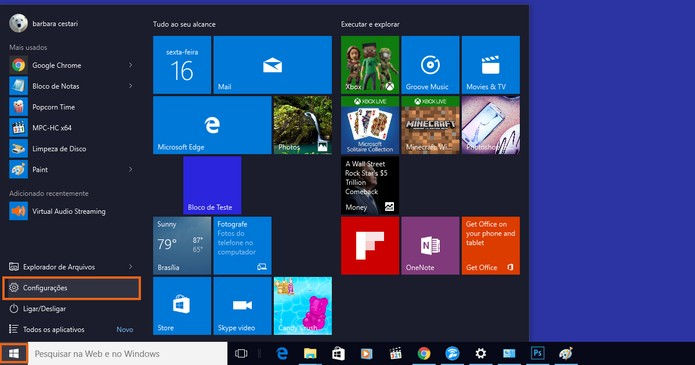Open Task View on the taskbar
This screenshot has width=695, height=365.
tap(241, 353)
